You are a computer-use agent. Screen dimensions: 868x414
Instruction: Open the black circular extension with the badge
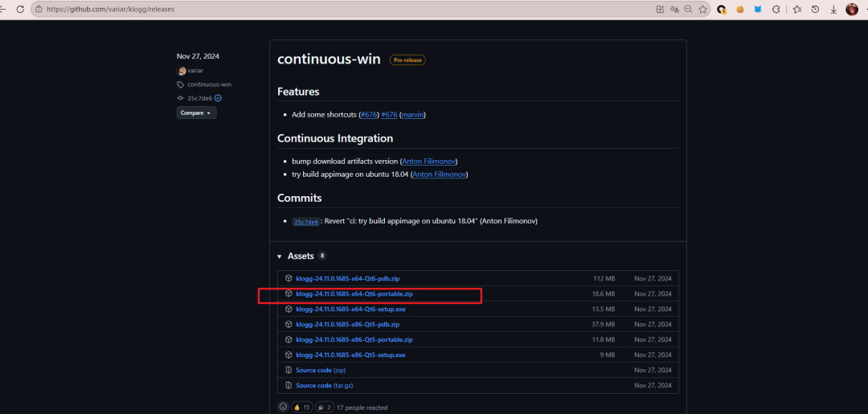pyautogui.click(x=721, y=9)
